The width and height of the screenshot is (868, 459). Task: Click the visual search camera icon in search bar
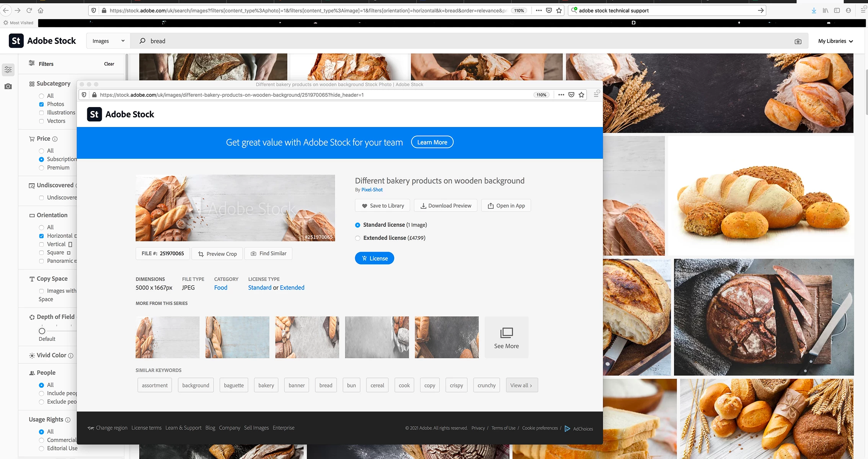pos(798,41)
